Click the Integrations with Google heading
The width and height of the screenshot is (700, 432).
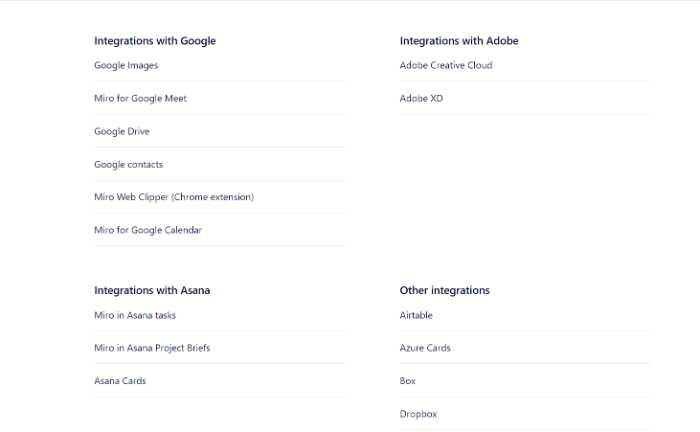pos(155,41)
